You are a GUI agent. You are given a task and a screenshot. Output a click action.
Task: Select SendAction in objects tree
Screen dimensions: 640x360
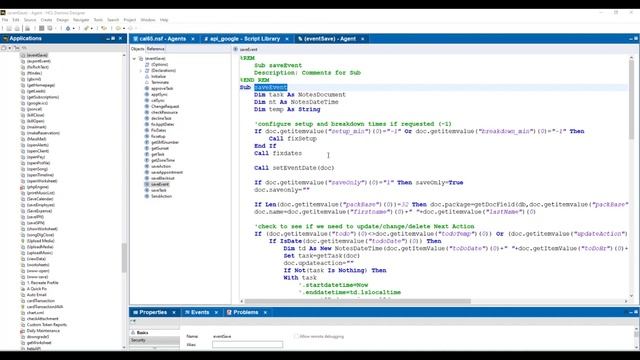pyautogui.click(x=161, y=196)
